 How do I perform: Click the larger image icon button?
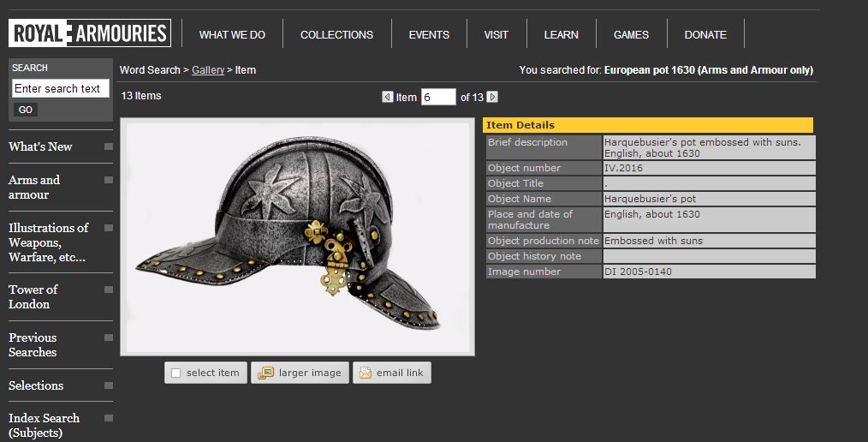300,373
